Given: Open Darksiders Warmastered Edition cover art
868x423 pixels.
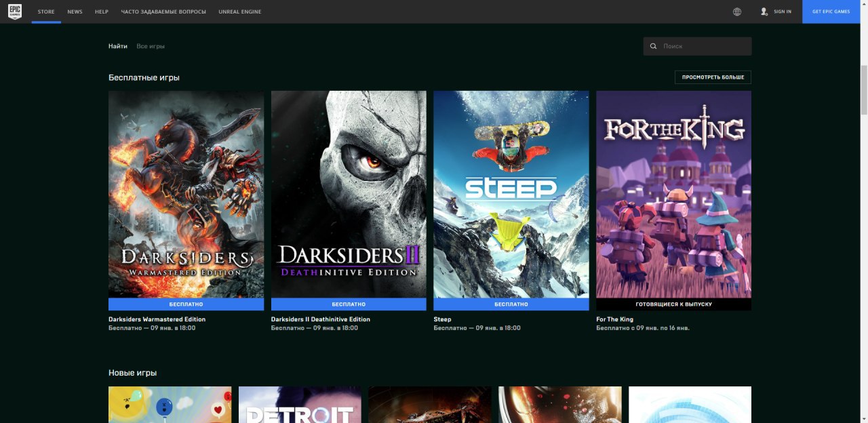Looking at the screenshot, I should coord(186,195).
